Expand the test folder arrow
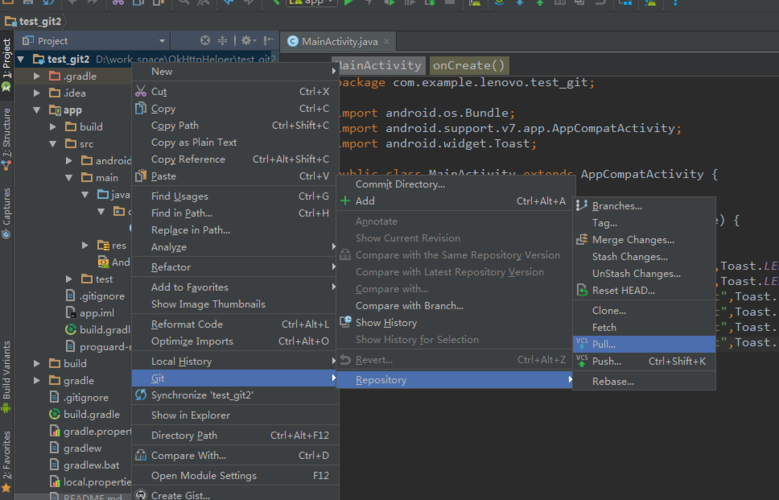The width and height of the screenshot is (779, 500). tap(69, 279)
